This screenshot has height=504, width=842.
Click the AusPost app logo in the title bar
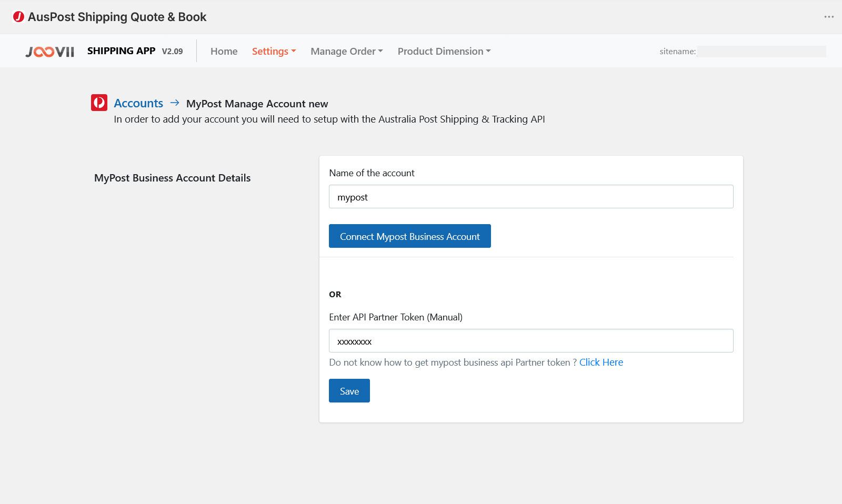18,17
